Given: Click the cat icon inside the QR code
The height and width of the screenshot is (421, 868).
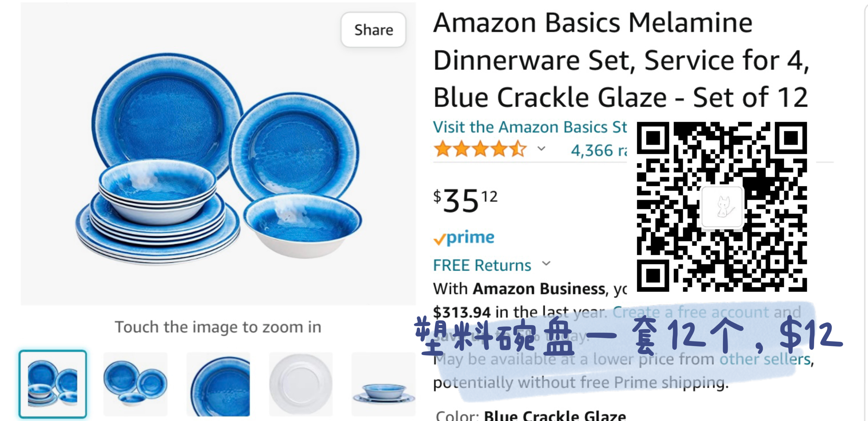Looking at the screenshot, I should click(x=722, y=207).
